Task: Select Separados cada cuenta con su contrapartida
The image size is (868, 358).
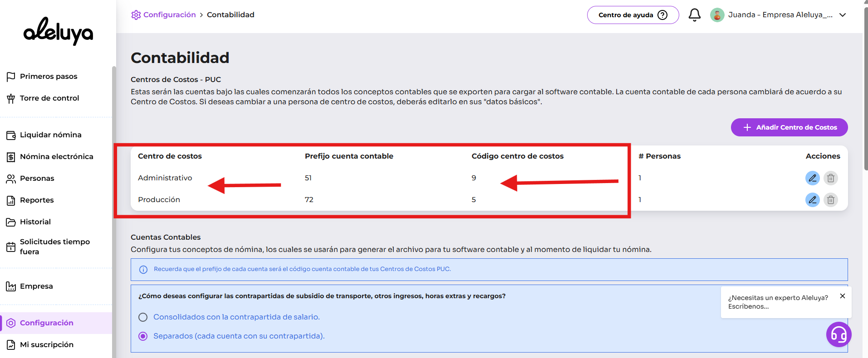Action: click(x=143, y=336)
